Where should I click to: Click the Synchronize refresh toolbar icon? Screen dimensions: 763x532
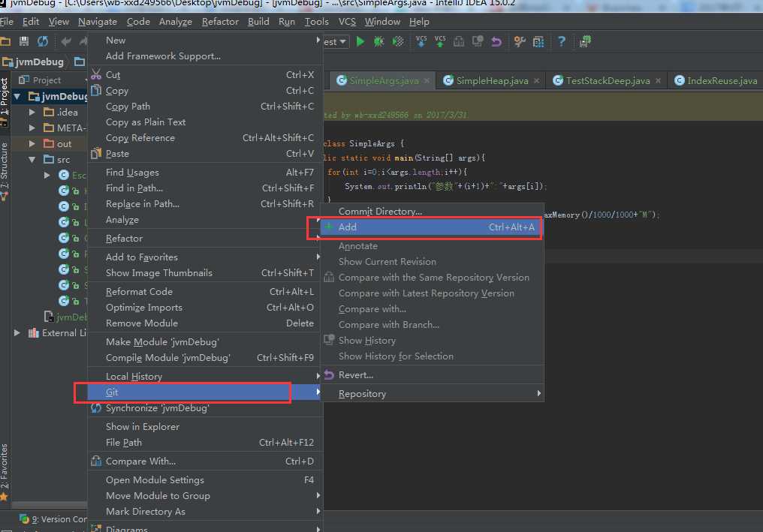(x=43, y=41)
